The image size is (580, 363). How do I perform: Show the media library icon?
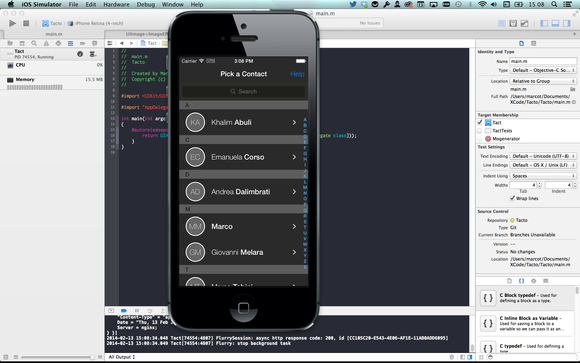[x=546, y=281]
